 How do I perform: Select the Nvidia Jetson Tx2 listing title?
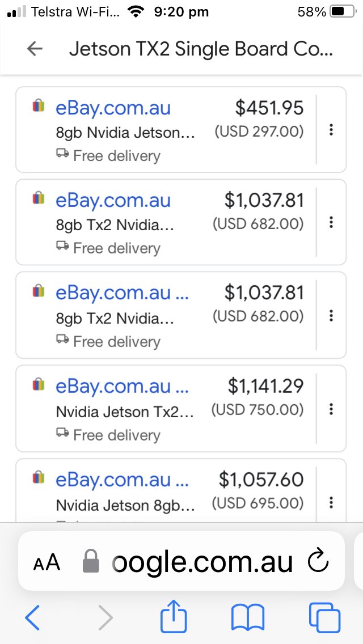click(125, 412)
